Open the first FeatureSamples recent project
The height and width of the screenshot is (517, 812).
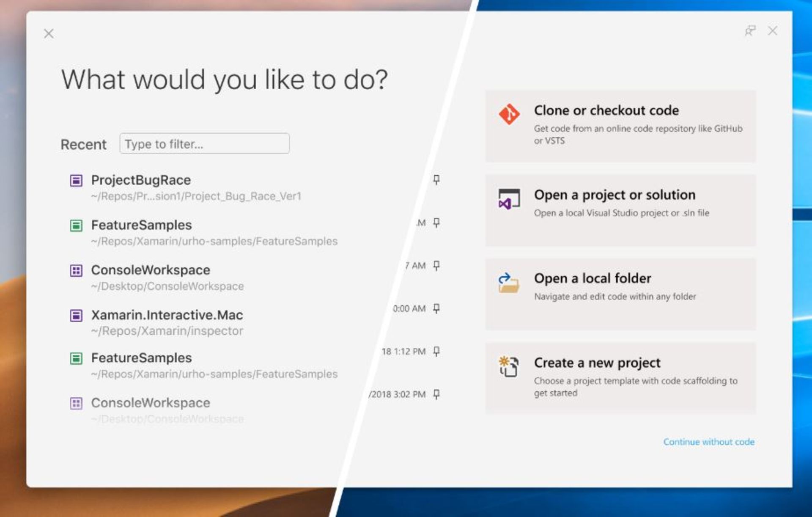pyautogui.click(x=141, y=225)
